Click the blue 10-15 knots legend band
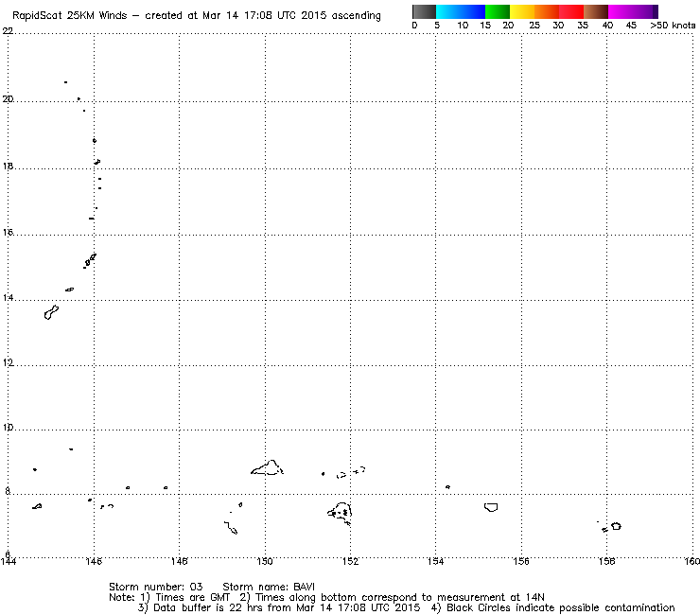700x615 pixels. click(x=473, y=11)
